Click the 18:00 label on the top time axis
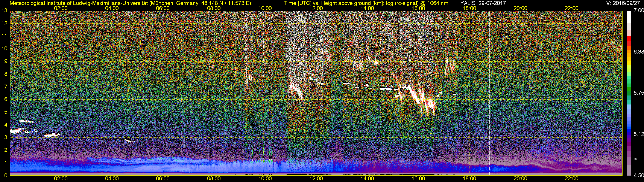644x182 pixels. point(469,8)
